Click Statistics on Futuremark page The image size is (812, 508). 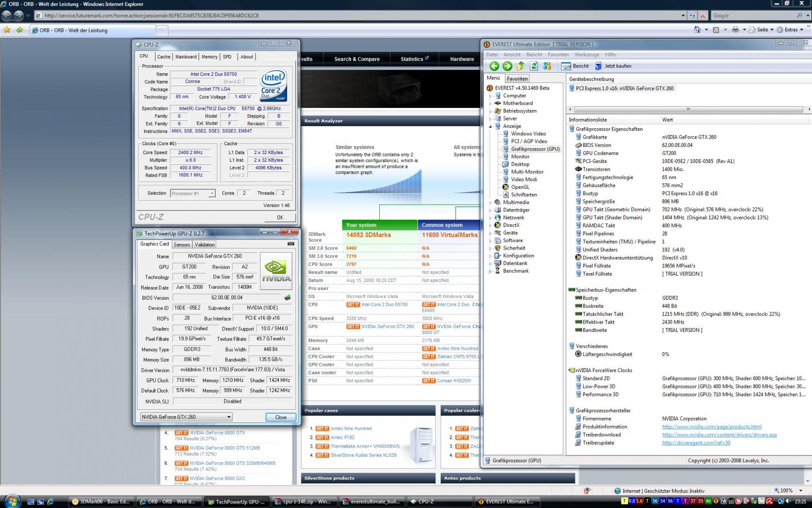[414, 59]
